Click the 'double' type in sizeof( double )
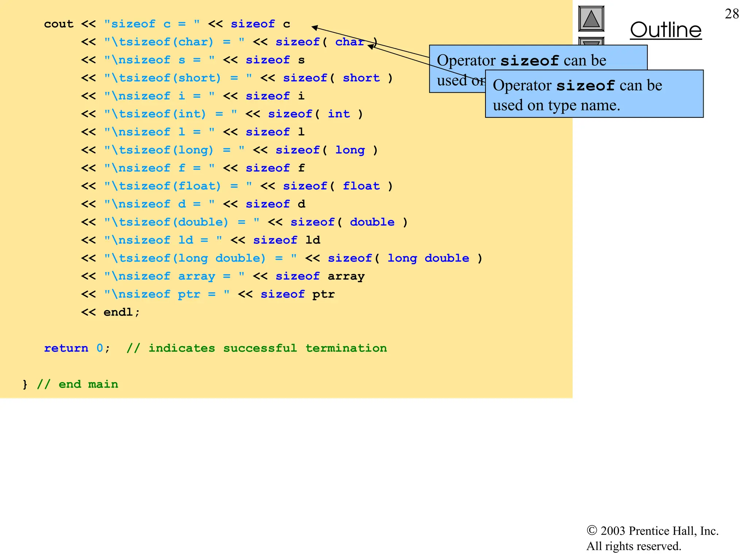This screenshot has height=560, width=747. [372, 222]
